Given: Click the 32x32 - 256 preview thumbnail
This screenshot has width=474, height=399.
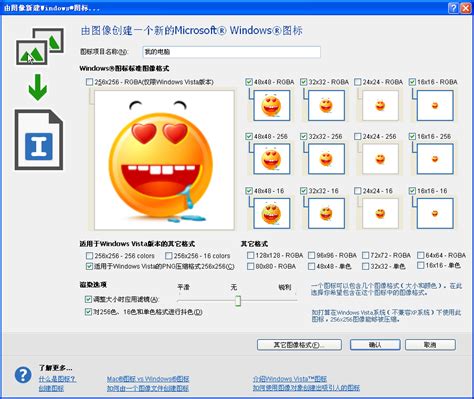Looking at the screenshot, I should [326, 159].
